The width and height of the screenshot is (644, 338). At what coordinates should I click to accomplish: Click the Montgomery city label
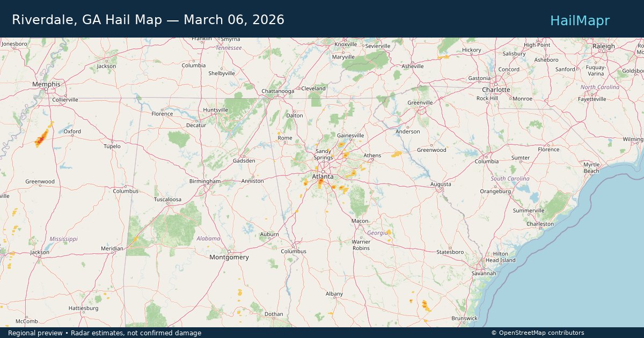click(x=229, y=258)
